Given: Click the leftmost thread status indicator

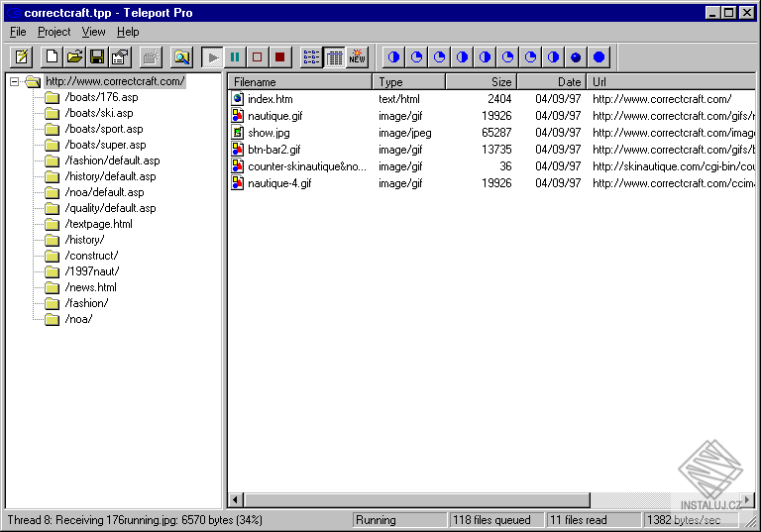Looking at the screenshot, I should pos(393,57).
